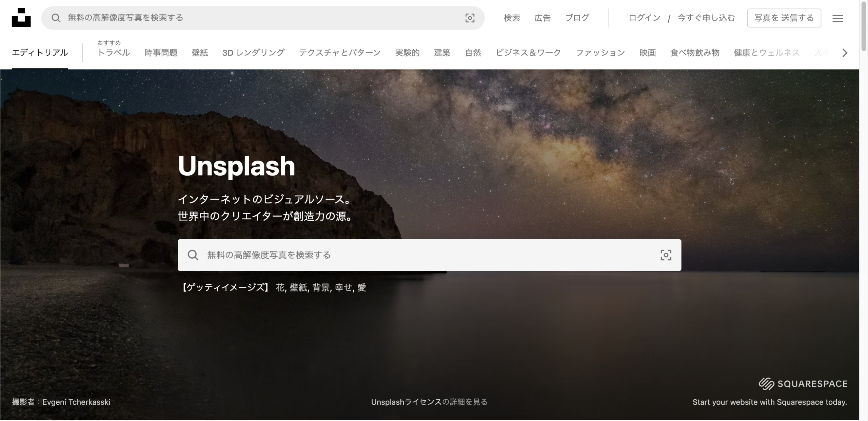Open visual search in hero search box
This screenshot has width=868, height=421.
pos(666,255)
